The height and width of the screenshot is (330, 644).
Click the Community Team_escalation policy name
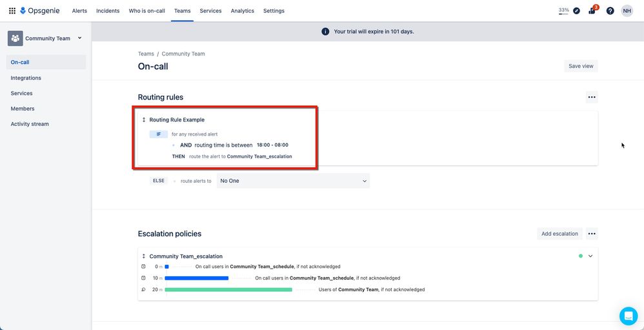[186, 256]
